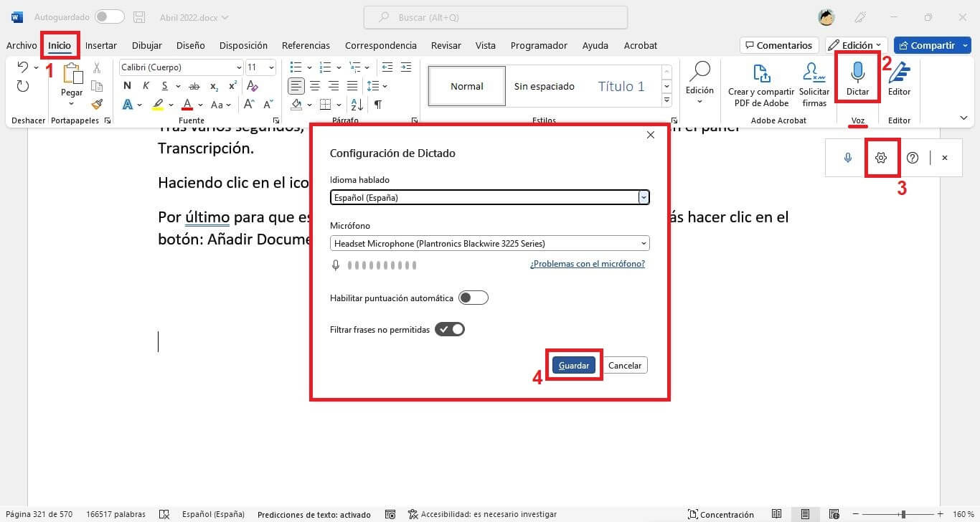The height and width of the screenshot is (522, 980).
Task: Open the Archivo menu
Action: 22,45
